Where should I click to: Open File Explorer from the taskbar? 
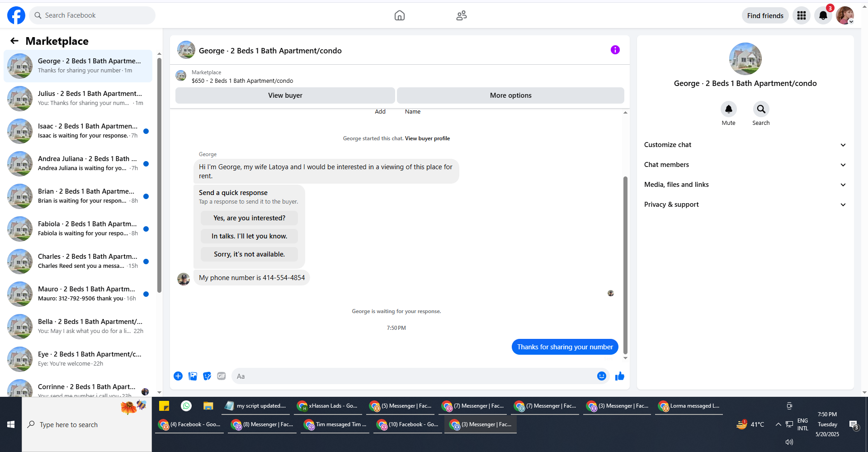tap(208, 406)
